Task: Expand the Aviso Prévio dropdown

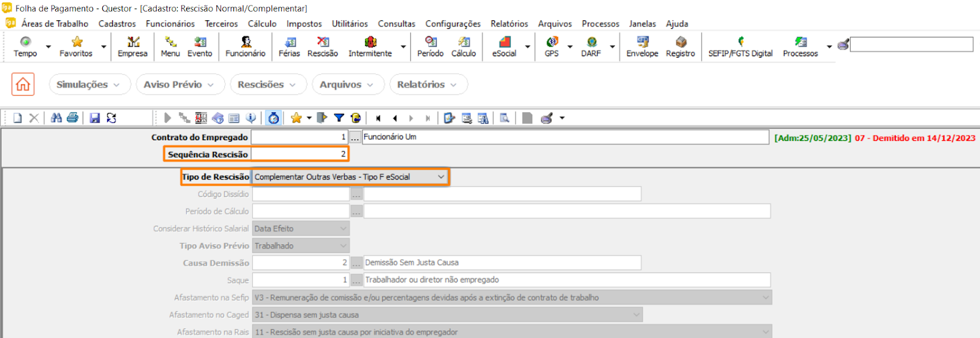Action: pyautogui.click(x=181, y=85)
